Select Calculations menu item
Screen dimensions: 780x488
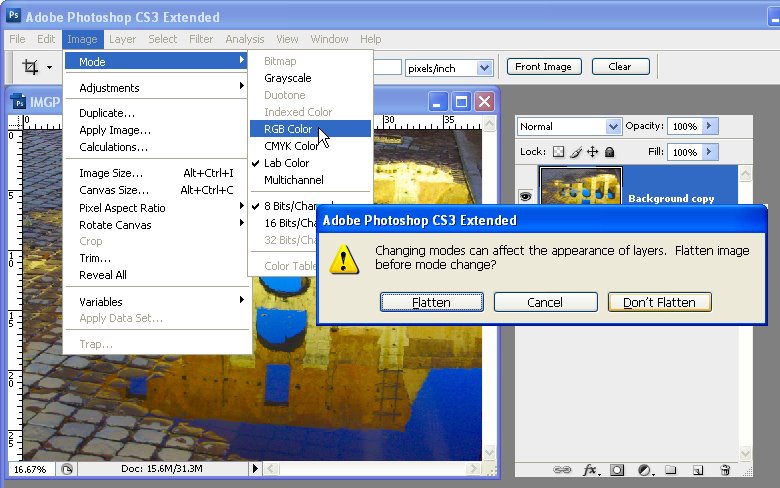[x=156, y=147]
